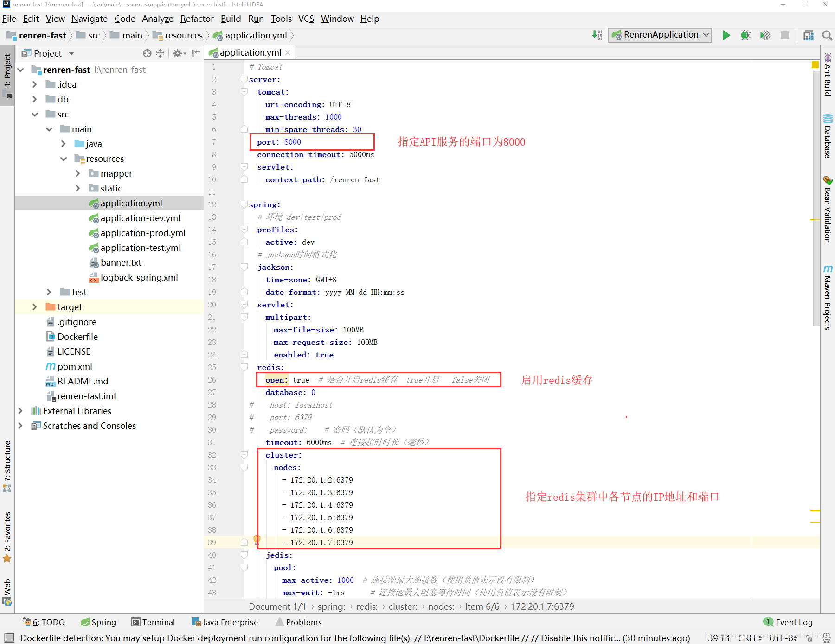This screenshot has height=644, width=835.
Task: Fold the redis block on line 25
Action: click(x=244, y=367)
